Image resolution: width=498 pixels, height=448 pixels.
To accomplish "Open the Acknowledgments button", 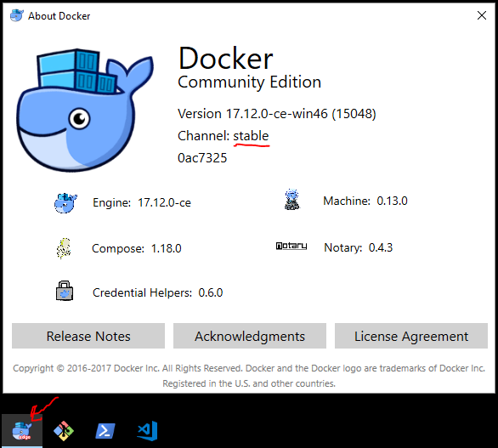I will [x=250, y=336].
